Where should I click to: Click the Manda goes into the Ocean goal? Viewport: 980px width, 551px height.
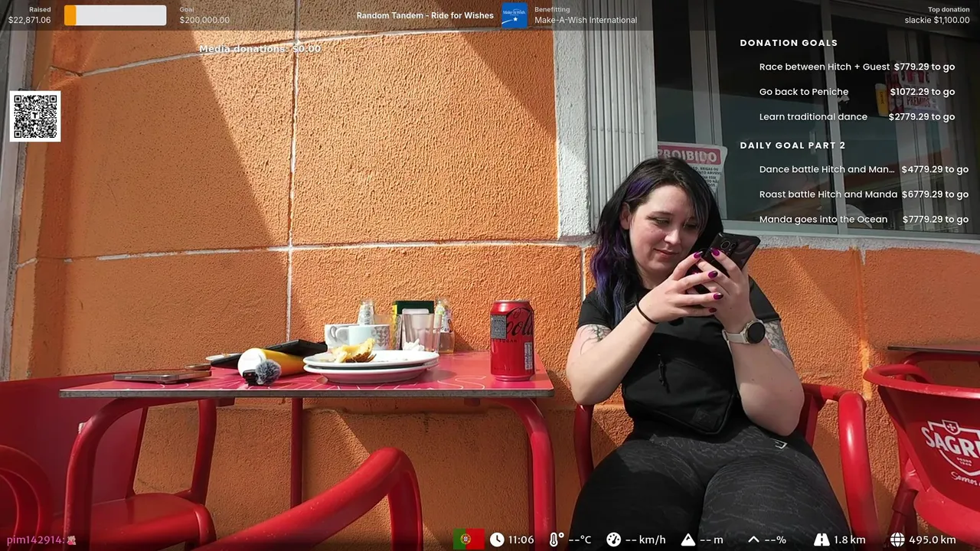point(823,220)
